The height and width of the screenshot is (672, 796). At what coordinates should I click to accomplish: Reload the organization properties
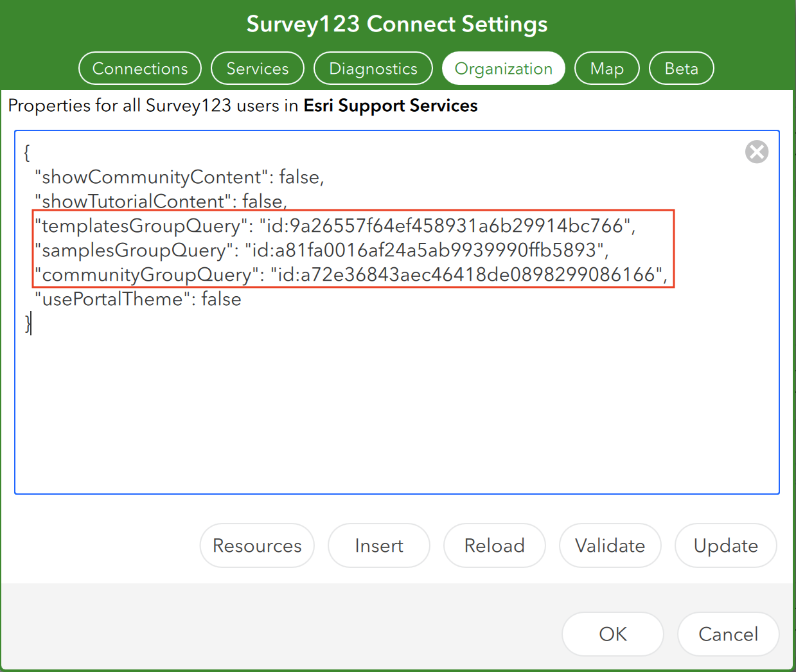495,545
